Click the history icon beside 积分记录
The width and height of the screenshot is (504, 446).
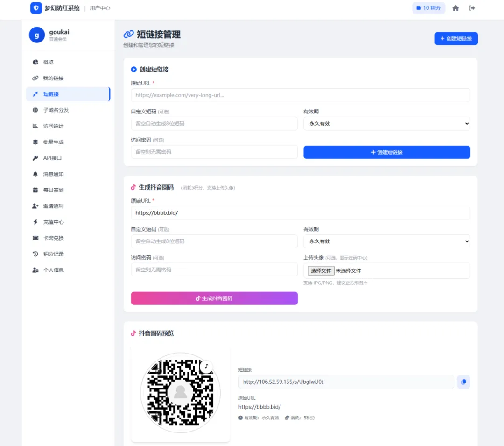click(x=35, y=254)
